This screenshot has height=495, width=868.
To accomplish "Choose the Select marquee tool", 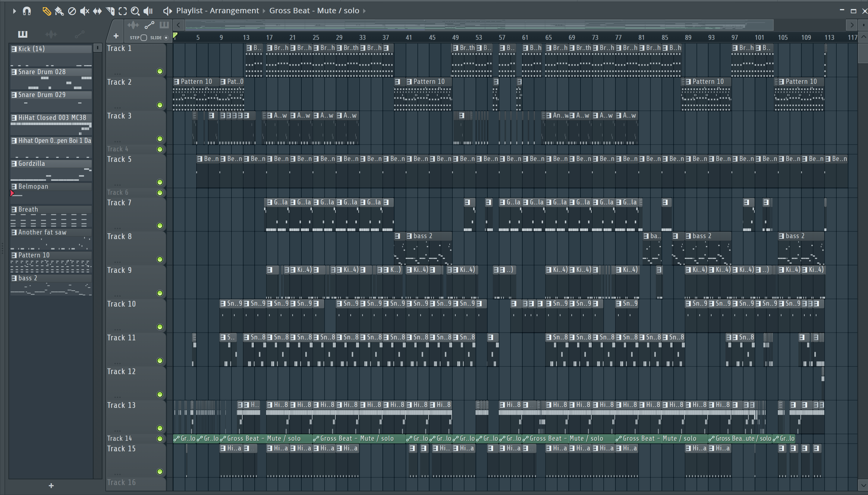I will pyautogui.click(x=123, y=11).
